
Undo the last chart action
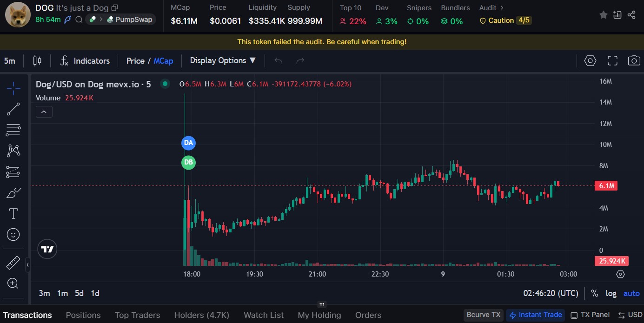pyautogui.click(x=279, y=61)
